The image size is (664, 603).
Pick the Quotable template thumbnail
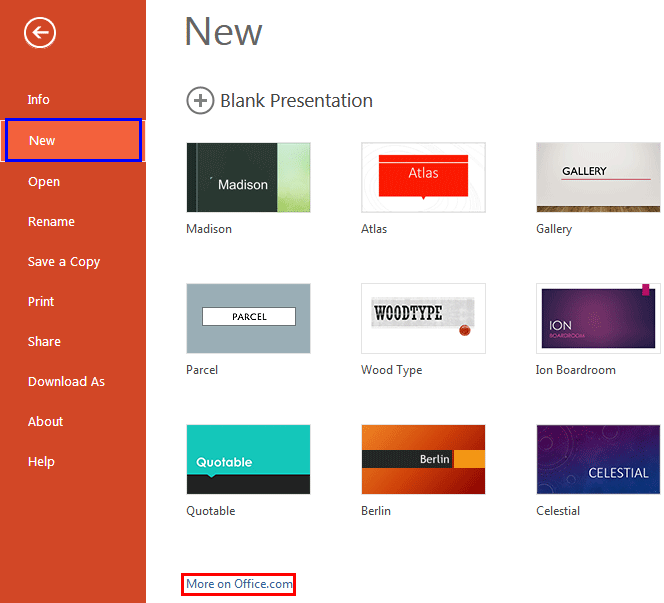pos(249,459)
